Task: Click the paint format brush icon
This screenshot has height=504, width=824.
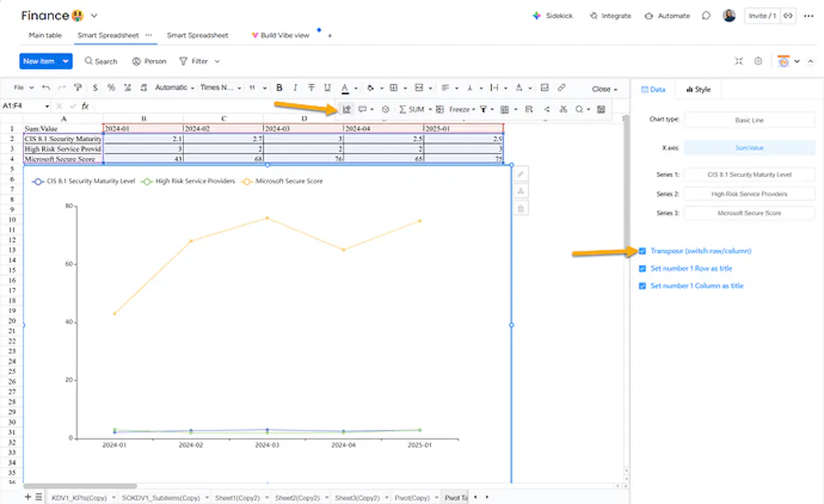Action: coord(78,88)
